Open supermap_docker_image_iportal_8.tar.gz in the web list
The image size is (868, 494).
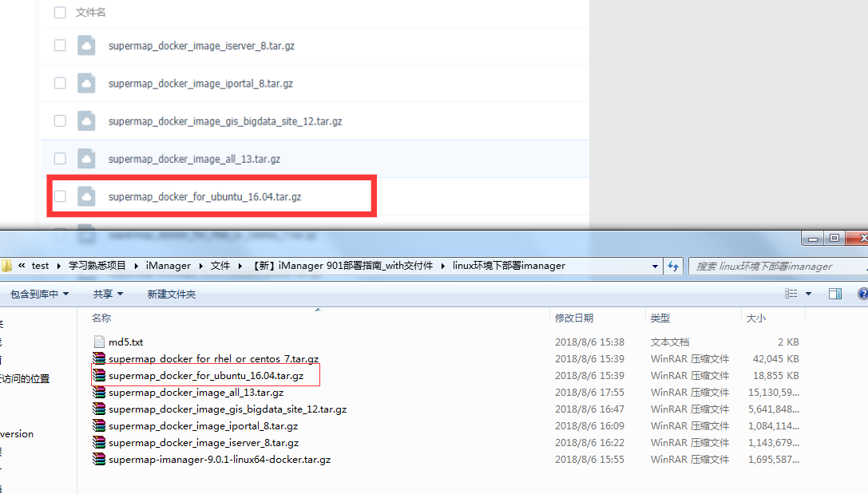coord(200,84)
